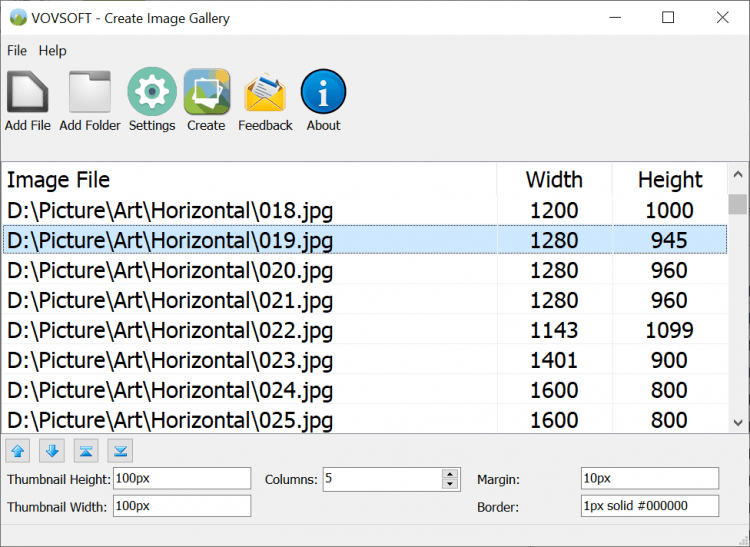The image size is (750, 547).
Task: Click the Create gallery icon
Action: (x=206, y=93)
